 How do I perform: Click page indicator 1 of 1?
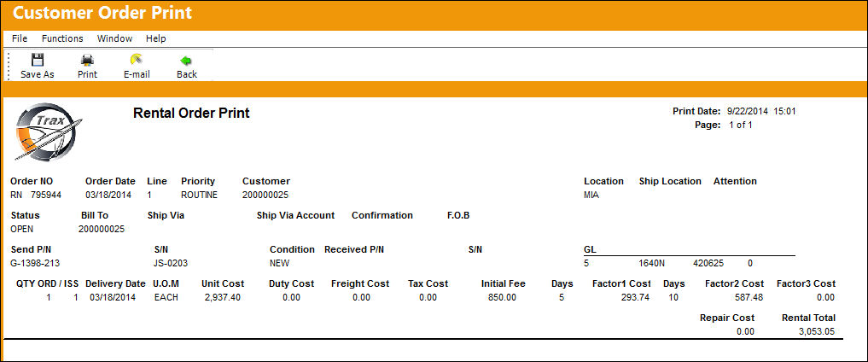(741, 126)
